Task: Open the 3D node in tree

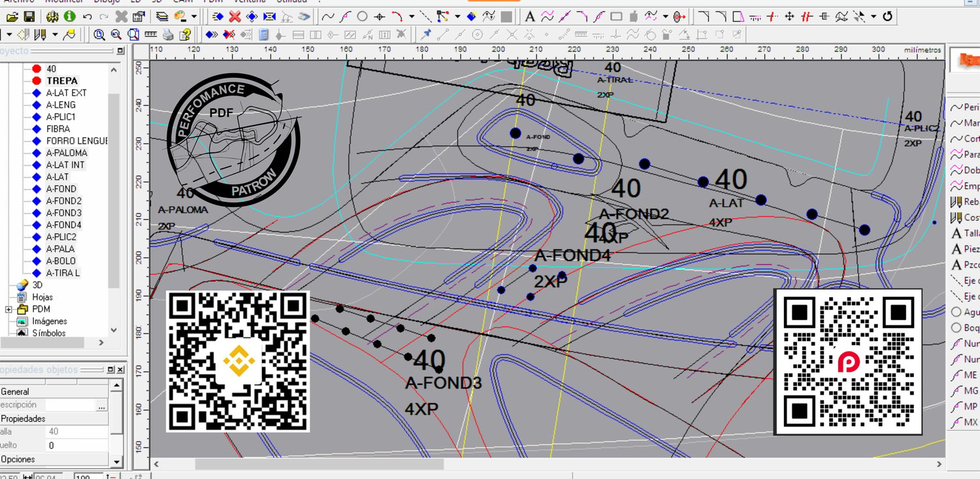Action: [37, 285]
